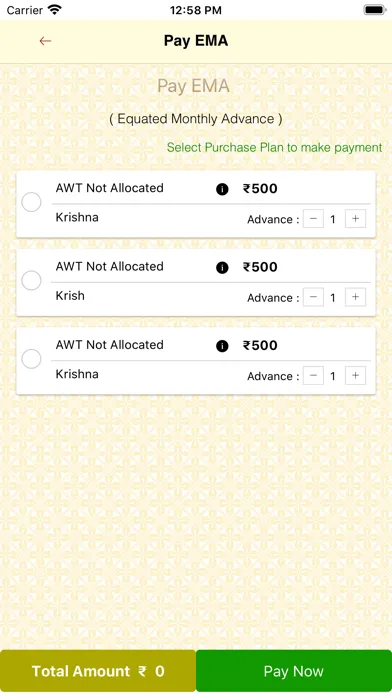This screenshot has height=696, width=392.
Task: Select the first Krishna plan radio button
Action: [32, 202]
